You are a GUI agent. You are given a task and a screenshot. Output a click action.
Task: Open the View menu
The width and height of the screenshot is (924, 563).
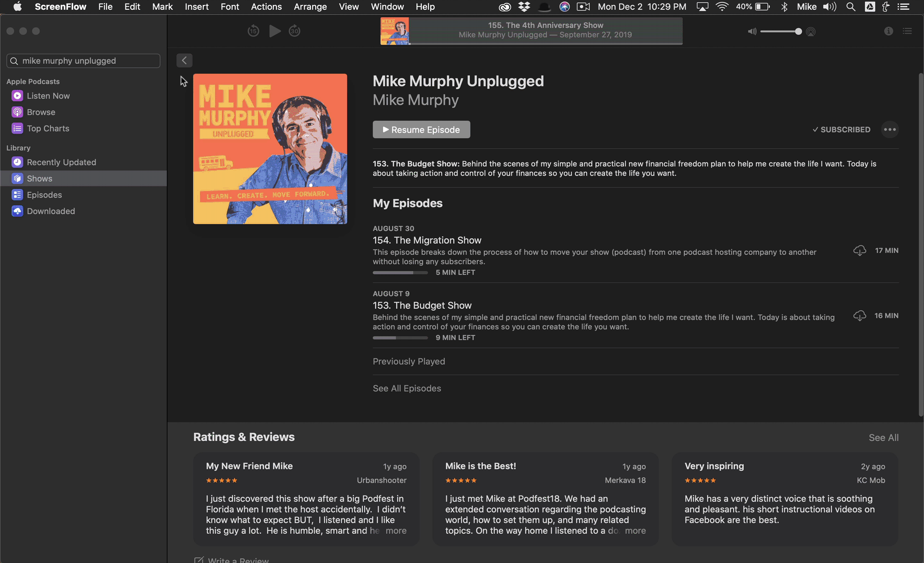pyautogui.click(x=349, y=7)
